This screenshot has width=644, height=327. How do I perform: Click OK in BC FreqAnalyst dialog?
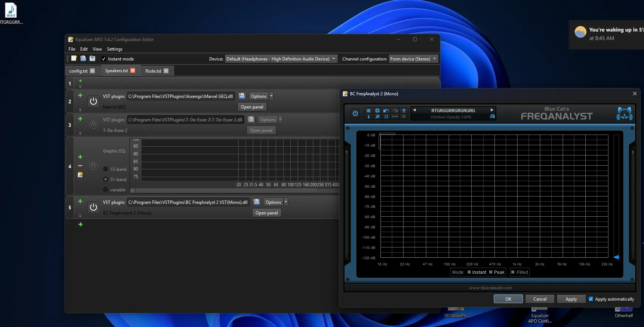coord(508,299)
